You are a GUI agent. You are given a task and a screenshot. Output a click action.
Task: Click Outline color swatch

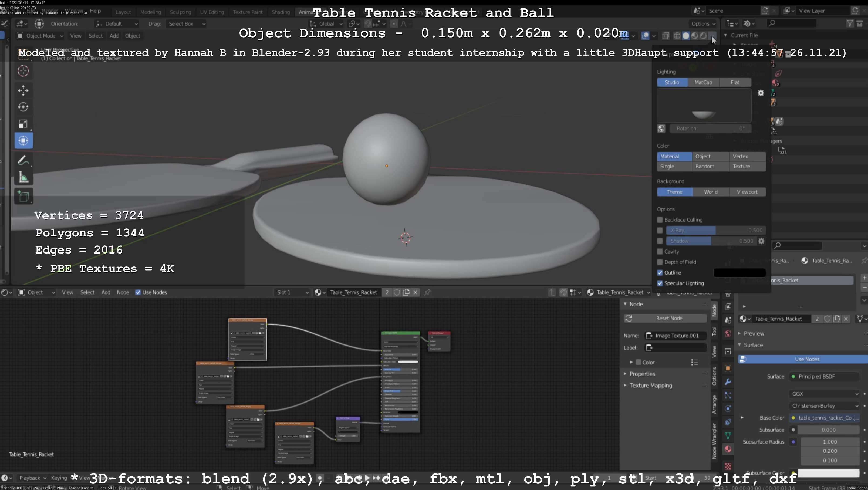tap(739, 273)
